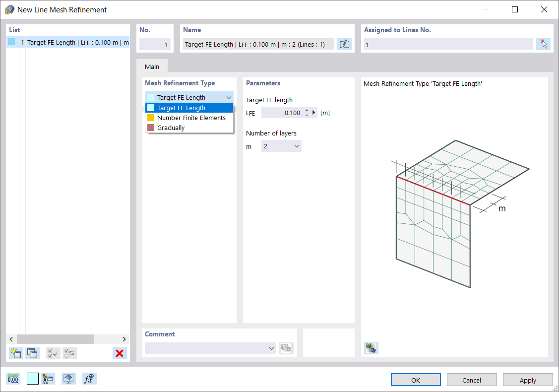Viewport: 559px width, 392px height.
Task: Select list item 1 Target FE Length
Action: click(68, 42)
